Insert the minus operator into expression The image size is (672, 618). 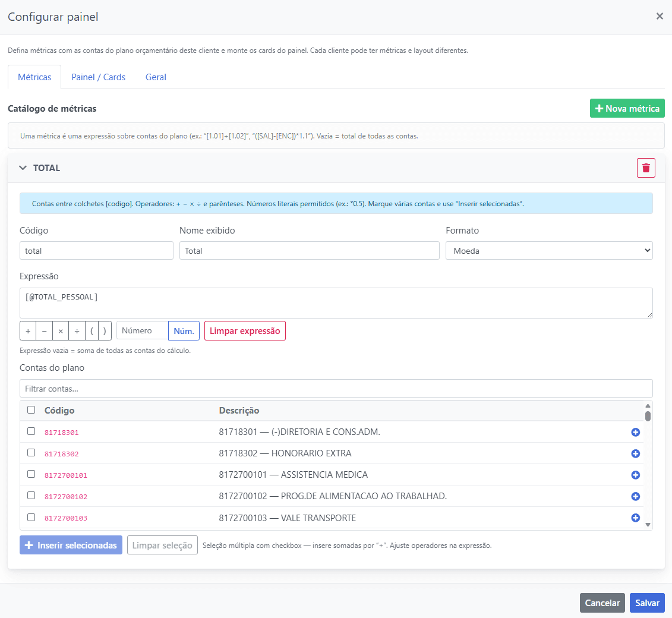click(x=44, y=331)
